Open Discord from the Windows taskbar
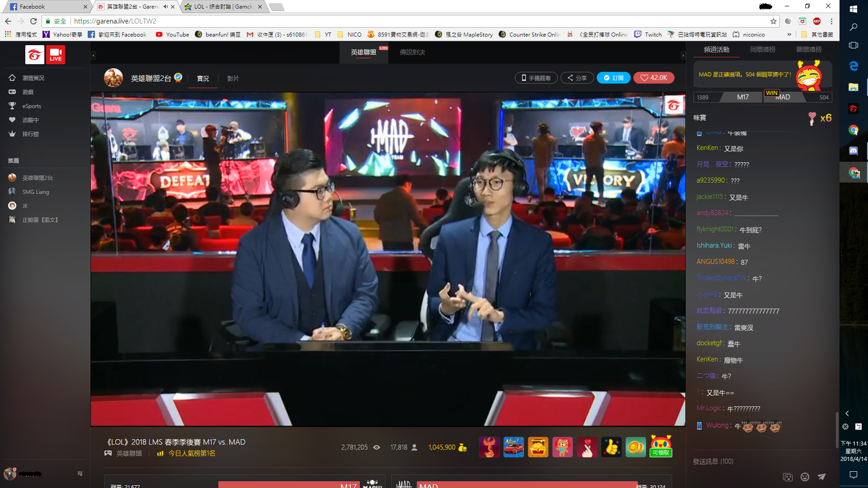The image size is (868, 488). (x=854, y=151)
